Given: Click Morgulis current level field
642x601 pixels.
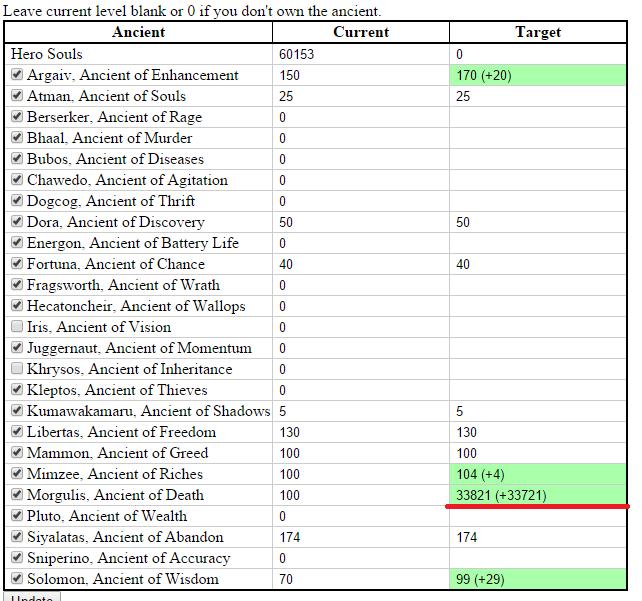Looking at the screenshot, I should click(361, 495).
